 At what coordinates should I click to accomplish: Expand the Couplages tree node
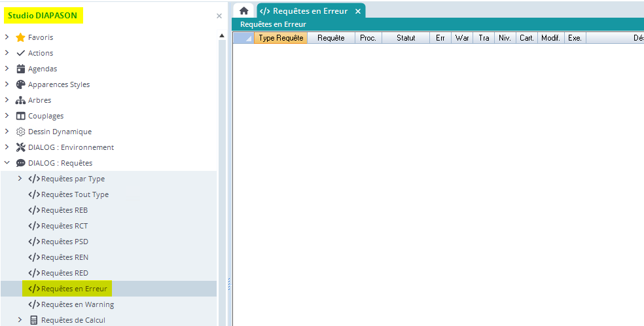pyautogui.click(x=7, y=116)
